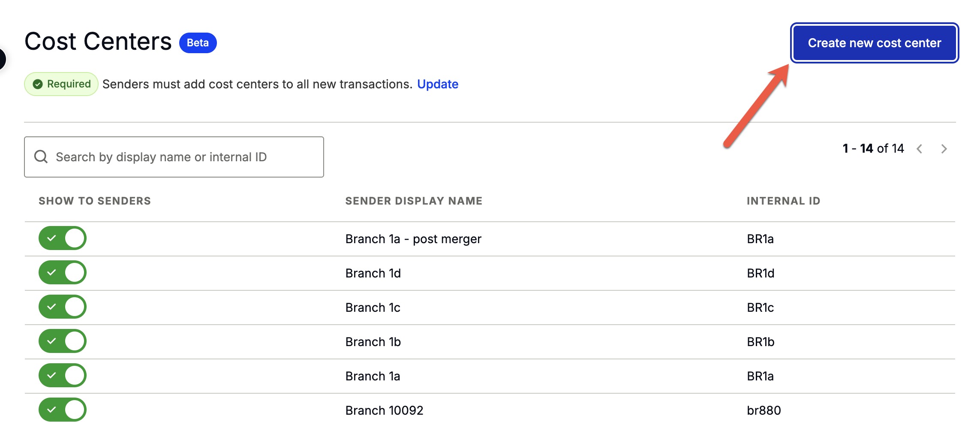Sort by the SENDER DISPLAY NAME column header
This screenshot has height=422, width=980.
pos(414,201)
